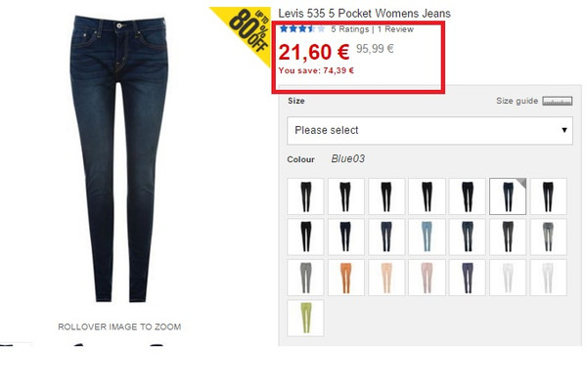Select the first black jeans swatch
The image size is (587, 392).
point(305,196)
